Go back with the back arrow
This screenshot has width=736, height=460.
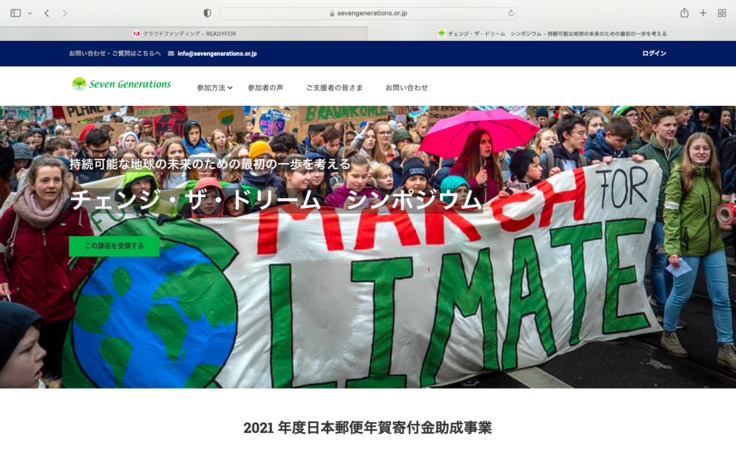pyautogui.click(x=46, y=13)
